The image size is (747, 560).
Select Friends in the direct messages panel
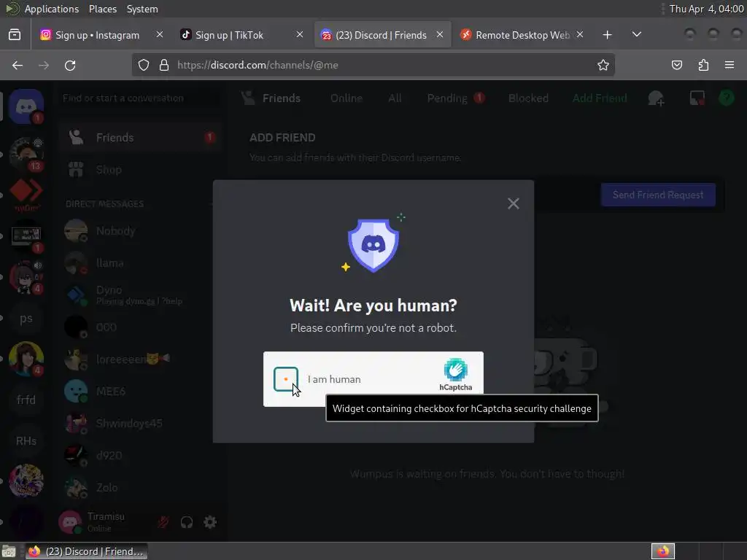(141, 138)
